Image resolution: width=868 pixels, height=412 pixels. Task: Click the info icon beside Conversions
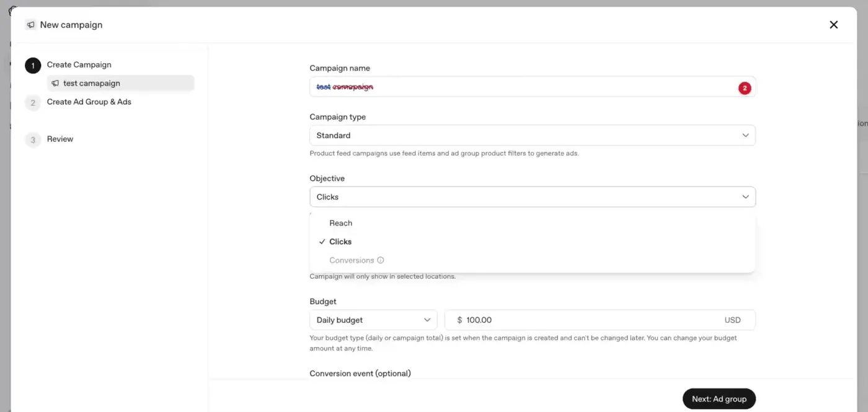click(x=381, y=260)
